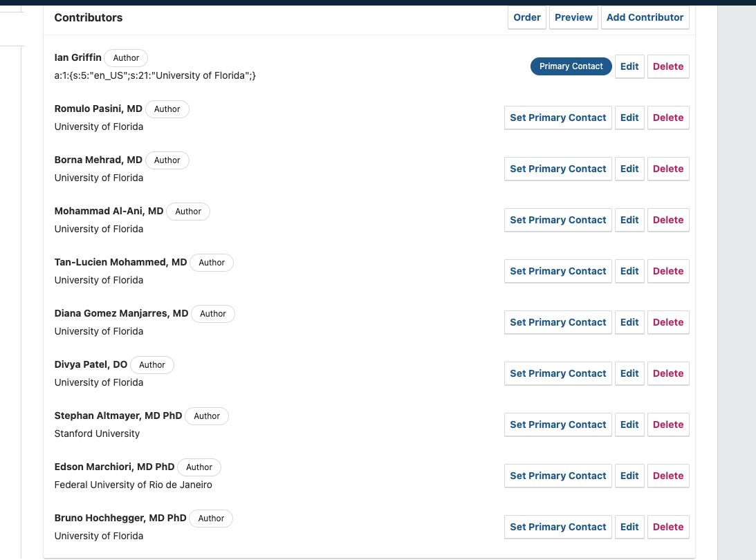Set Romulo Pasini as primary contact
Image resolution: width=756 pixels, height=560 pixels.
[557, 118]
